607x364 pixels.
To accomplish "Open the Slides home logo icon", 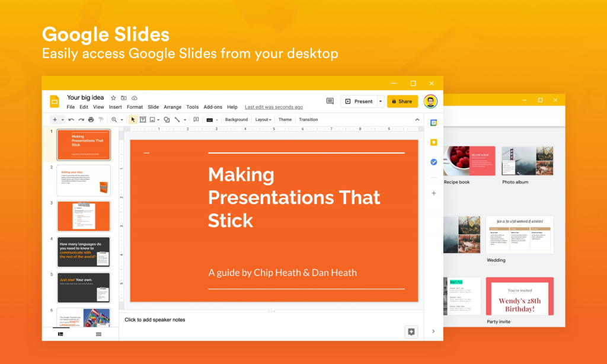I will pos(55,101).
